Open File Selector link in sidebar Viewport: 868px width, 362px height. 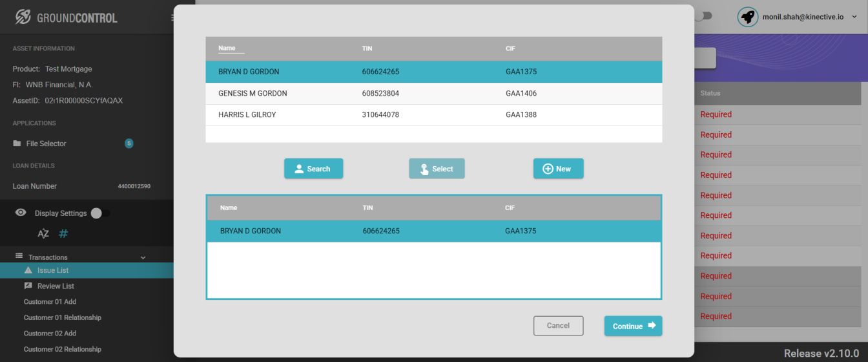point(46,144)
